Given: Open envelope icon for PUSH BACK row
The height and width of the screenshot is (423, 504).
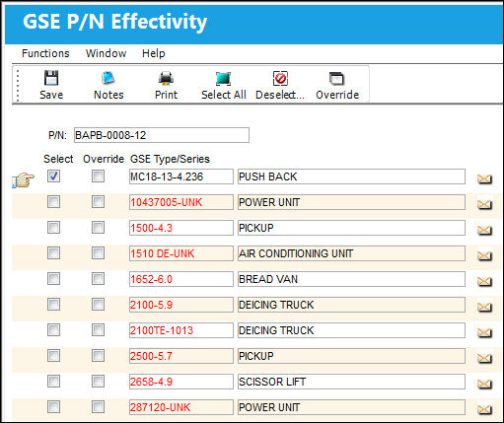Looking at the screenshot, I should [x=484, y=178].
